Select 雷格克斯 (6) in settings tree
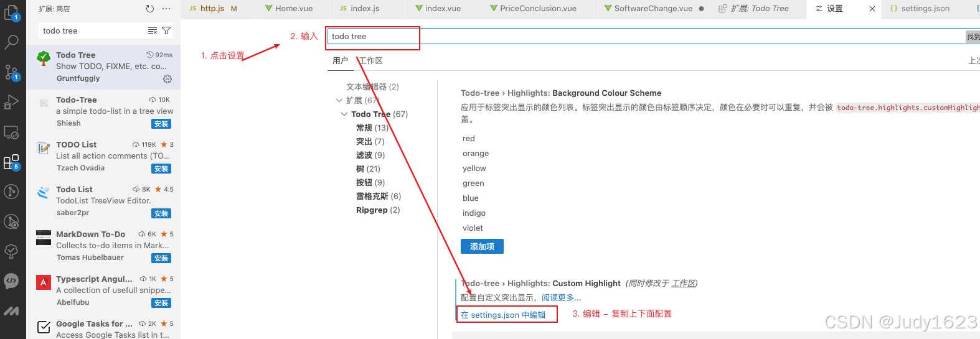The height and width of the screenshot is (339, 980). (379, 196)
